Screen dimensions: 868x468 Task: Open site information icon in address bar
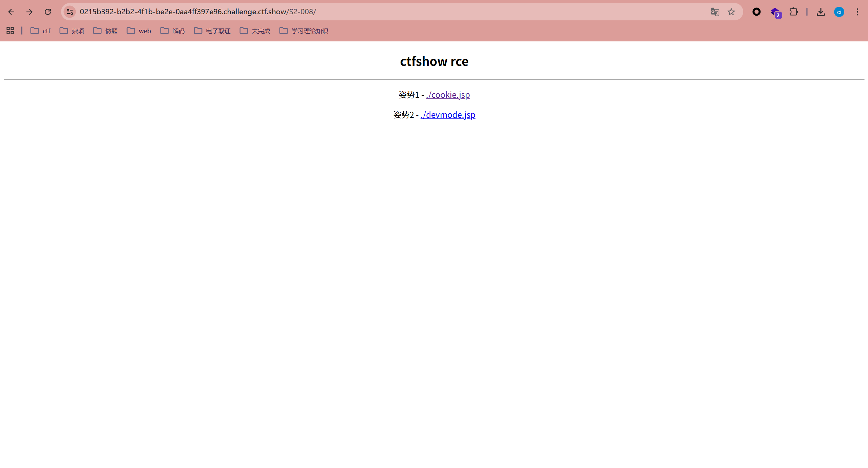pos(70,12)
